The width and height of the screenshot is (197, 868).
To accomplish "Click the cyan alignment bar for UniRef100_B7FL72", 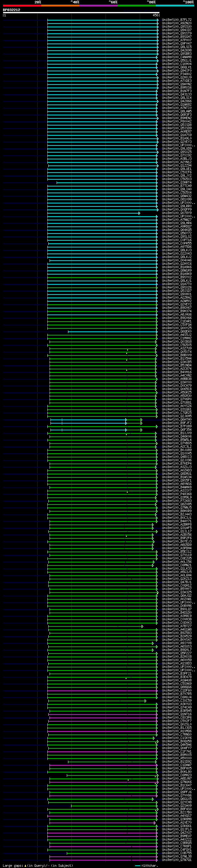I will pyautogui.click(x=103, y=20).
